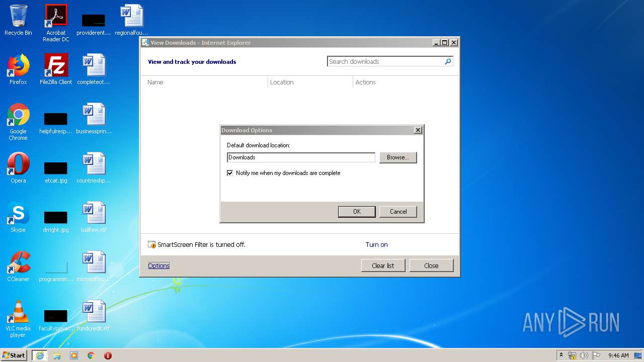Click the Default download location field
This screenshot has width=644, height=362.
click(301, 157)
